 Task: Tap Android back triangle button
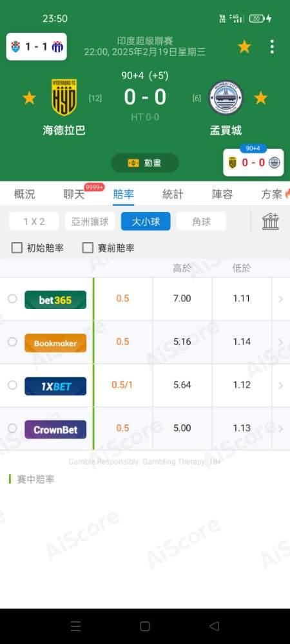(215, 626)
